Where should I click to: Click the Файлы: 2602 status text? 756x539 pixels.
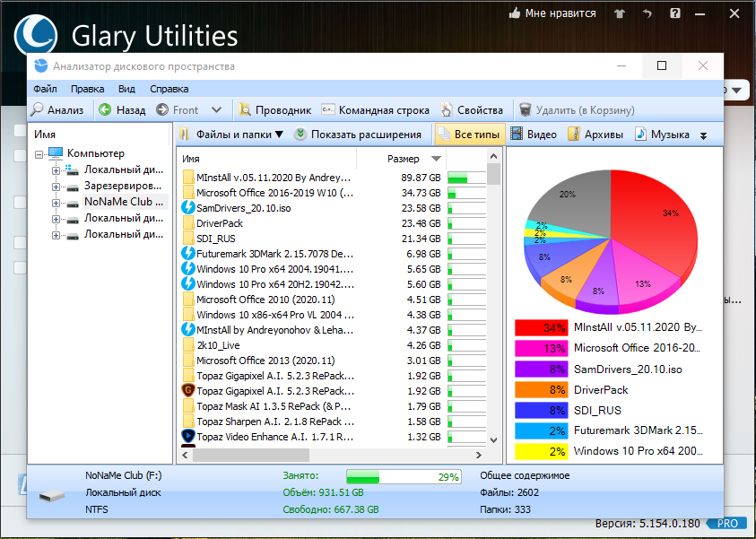coord(509,492)
